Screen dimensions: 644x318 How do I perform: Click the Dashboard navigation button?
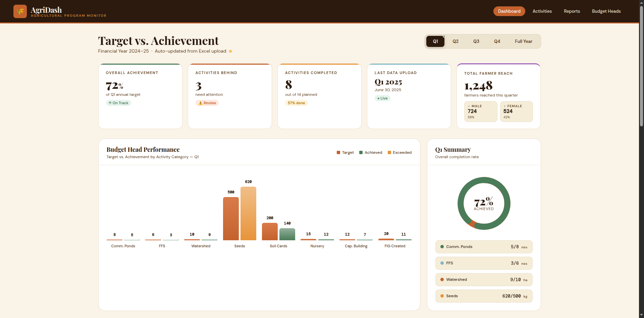pos(509,11)
